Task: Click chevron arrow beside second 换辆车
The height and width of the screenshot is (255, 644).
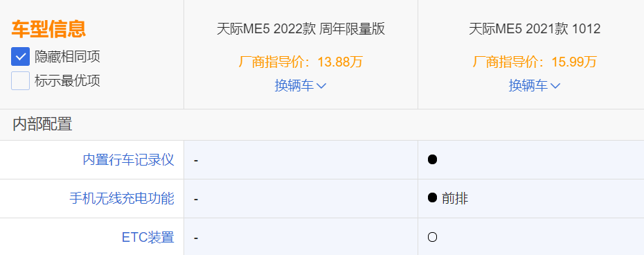Action: coord(555,86)
